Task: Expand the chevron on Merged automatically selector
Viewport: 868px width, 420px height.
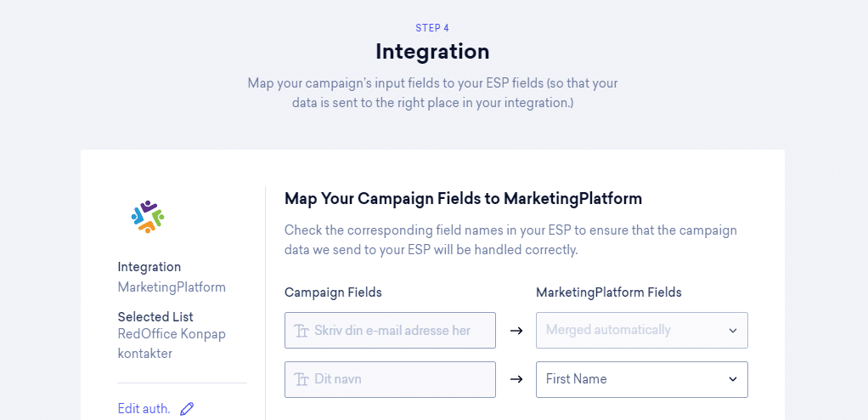Action: (x=733, y=331)
